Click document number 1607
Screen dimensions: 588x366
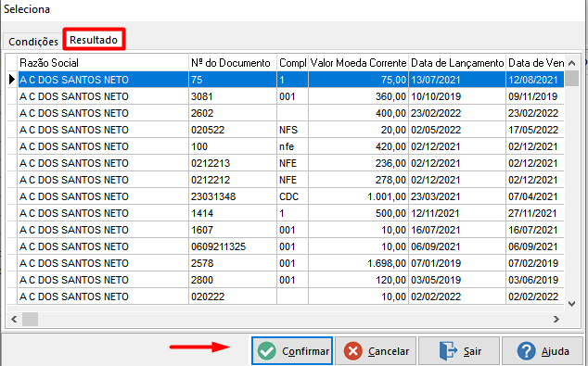233,230
